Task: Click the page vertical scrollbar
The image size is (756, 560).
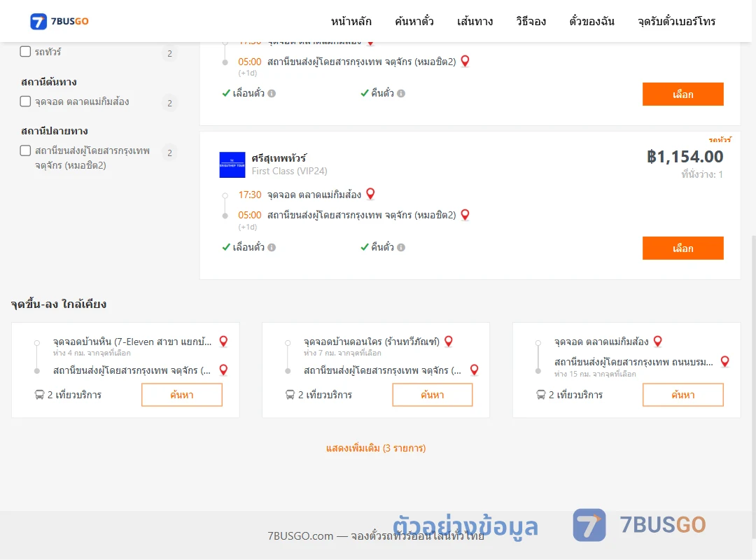Action: point(752,386)
